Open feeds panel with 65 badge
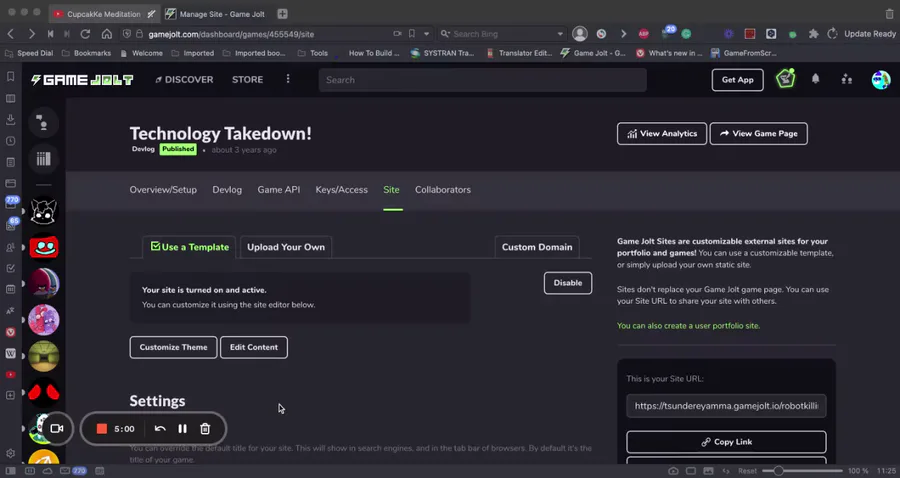The height and width of the screenshot is (478, 900). click(x=11, y=224)
